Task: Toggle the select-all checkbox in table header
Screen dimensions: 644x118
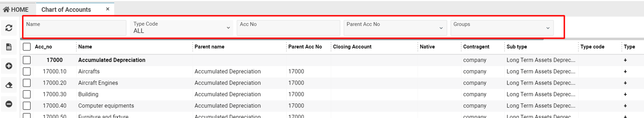Action: pos(27,46)
